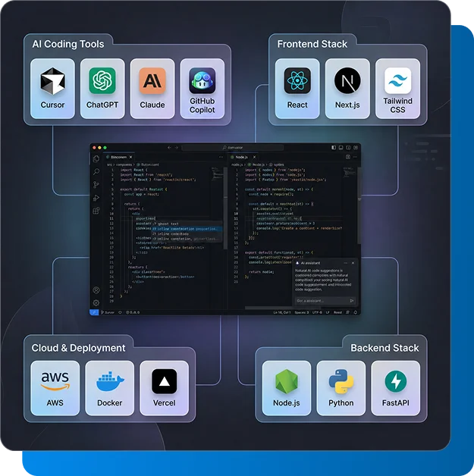
Task: Pick the Tailwind CSS card
Action: pyautogui.click(x=398, y=89)
